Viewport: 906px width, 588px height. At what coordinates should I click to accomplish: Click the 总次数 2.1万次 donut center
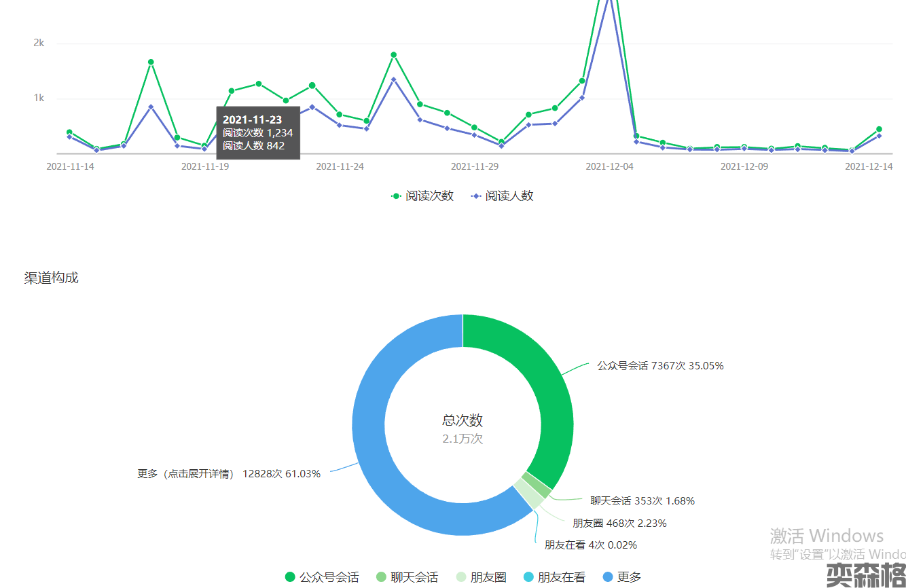point(463,429)
